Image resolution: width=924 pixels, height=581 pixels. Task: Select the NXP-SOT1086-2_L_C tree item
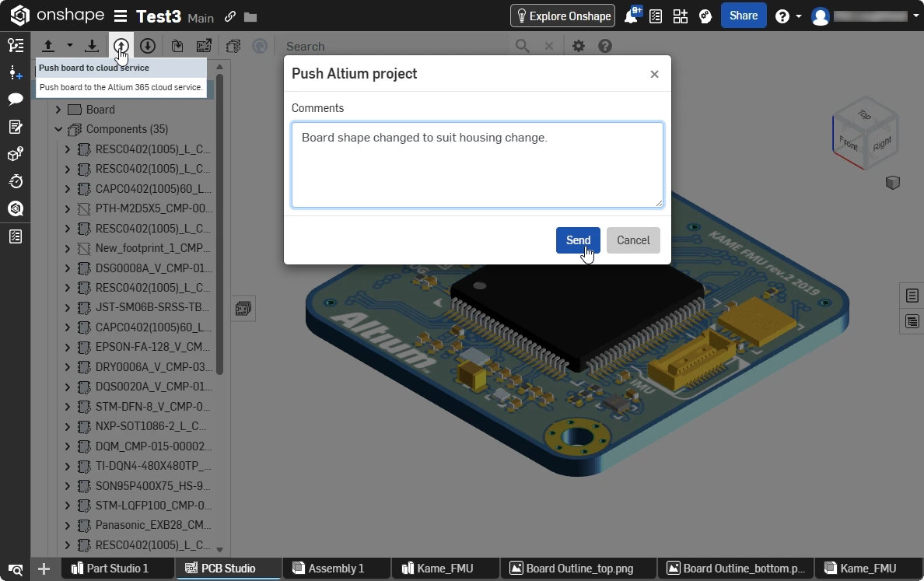coord(151,427)
